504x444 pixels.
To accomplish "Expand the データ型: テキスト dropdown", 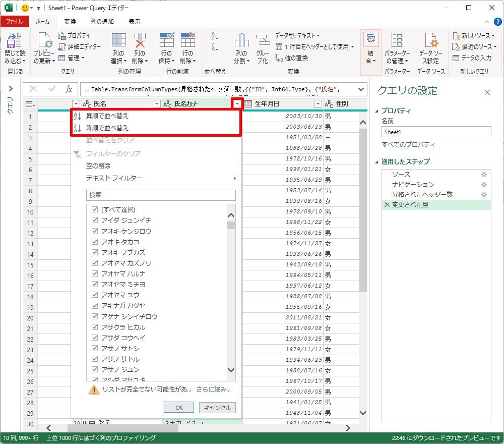I will coord(297,35).
